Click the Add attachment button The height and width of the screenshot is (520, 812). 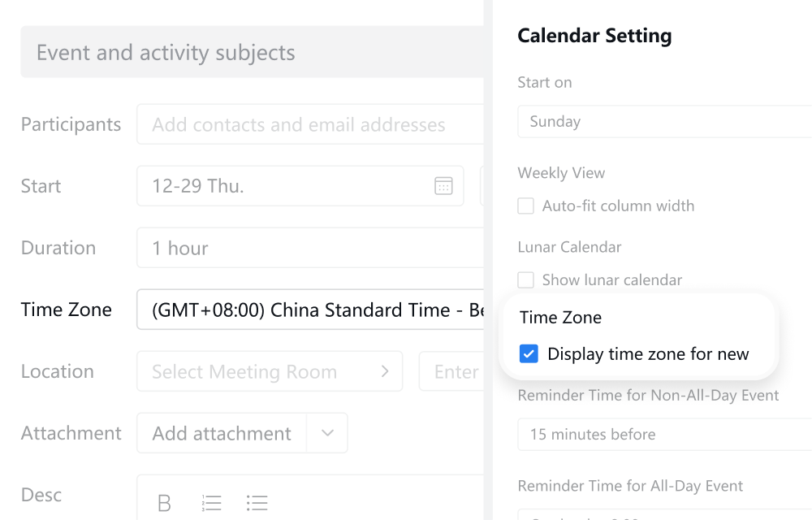222,433
